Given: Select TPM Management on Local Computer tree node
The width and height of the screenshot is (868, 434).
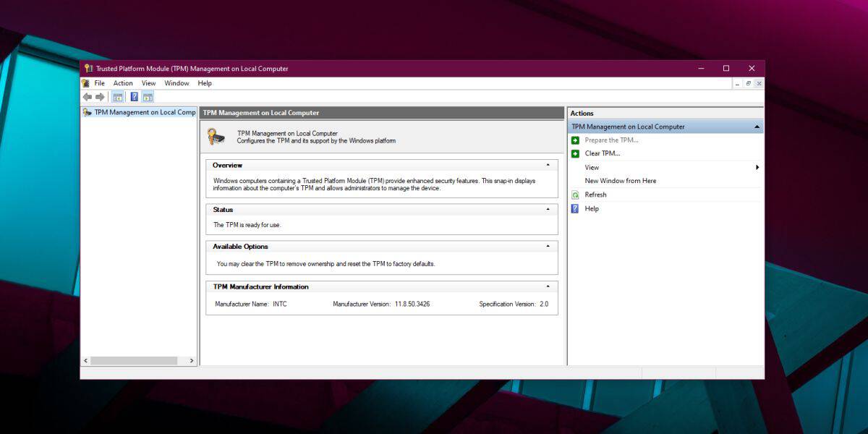Looking at the screenshot, I should [x=145, y=112].
